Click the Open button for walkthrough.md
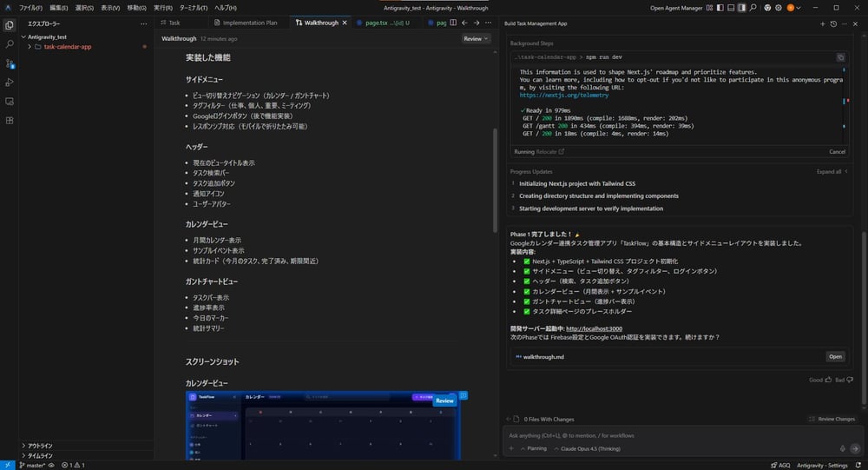This screenshot has width=868, height=470. [x=835, y=356]
